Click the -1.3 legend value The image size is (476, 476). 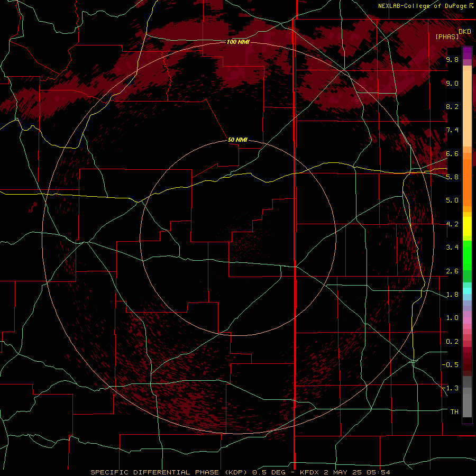(x=450, y=388)
